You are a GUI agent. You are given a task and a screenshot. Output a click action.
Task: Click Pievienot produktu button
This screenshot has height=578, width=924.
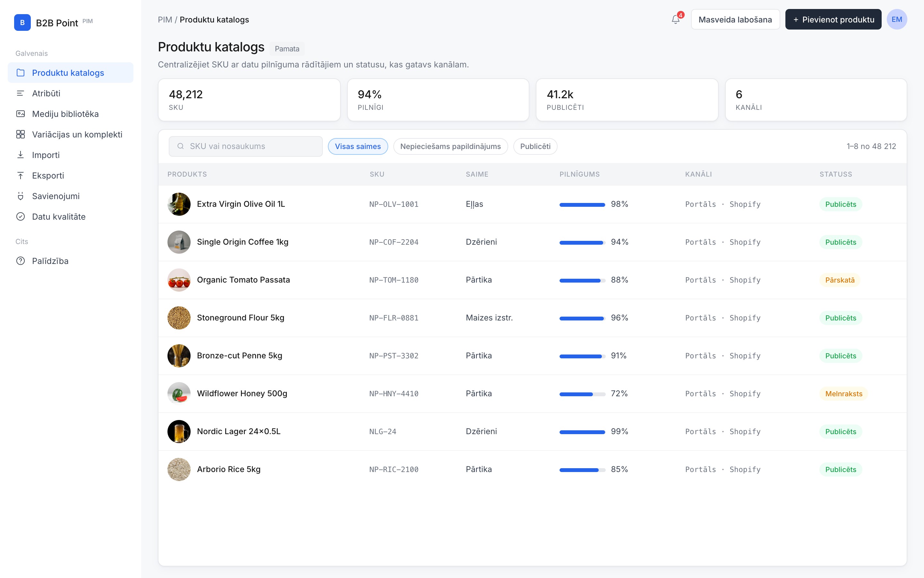click(833, 20)
